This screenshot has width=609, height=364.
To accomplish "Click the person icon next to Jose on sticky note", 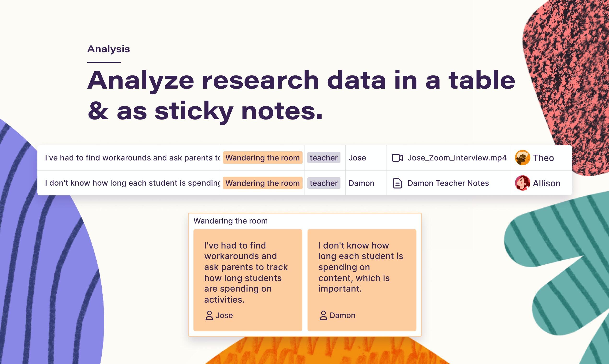I will click(209, 315).
